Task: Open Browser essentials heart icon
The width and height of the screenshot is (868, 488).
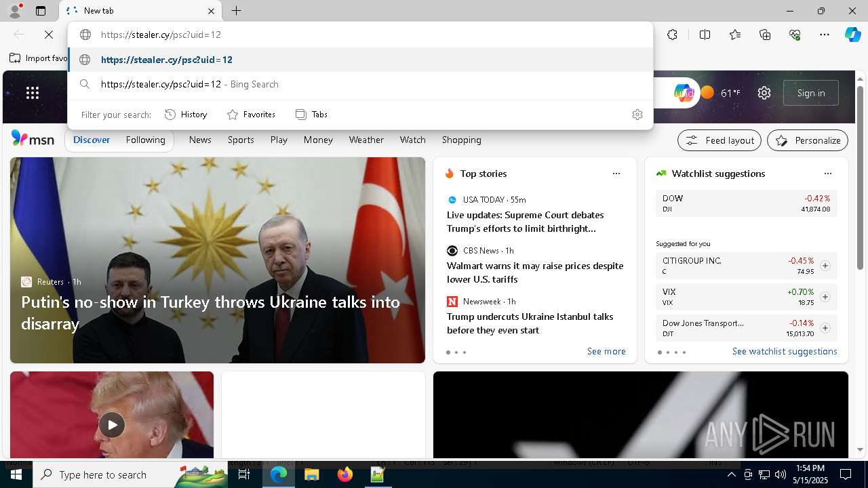Action: [x=795, y=35]
